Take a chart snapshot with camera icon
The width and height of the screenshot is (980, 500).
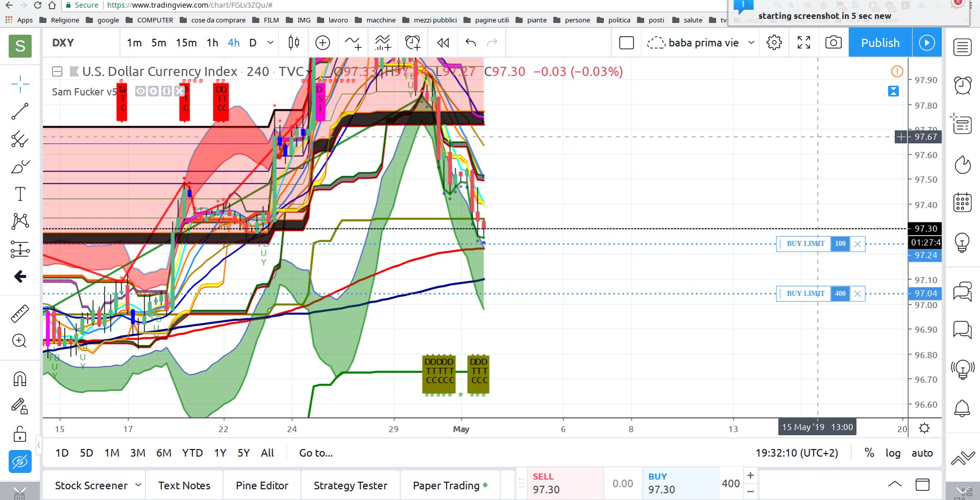coord(834,43)
